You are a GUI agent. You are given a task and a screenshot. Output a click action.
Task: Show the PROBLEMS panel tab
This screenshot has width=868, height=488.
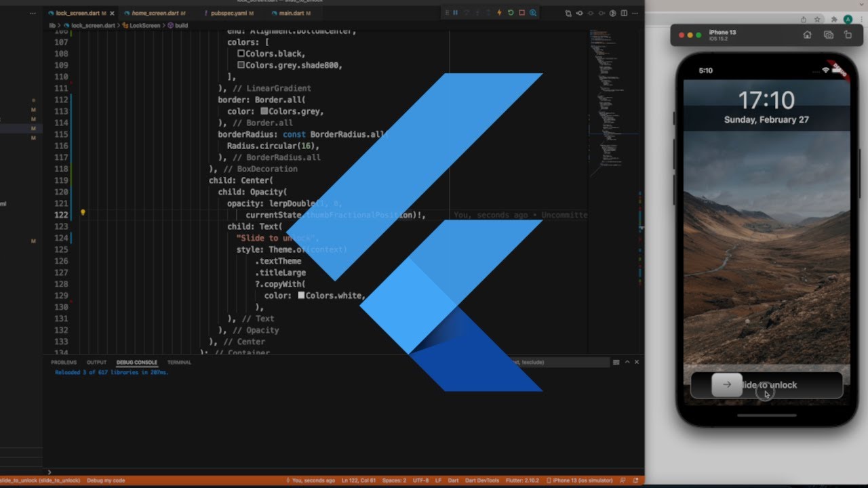[64, 363]
